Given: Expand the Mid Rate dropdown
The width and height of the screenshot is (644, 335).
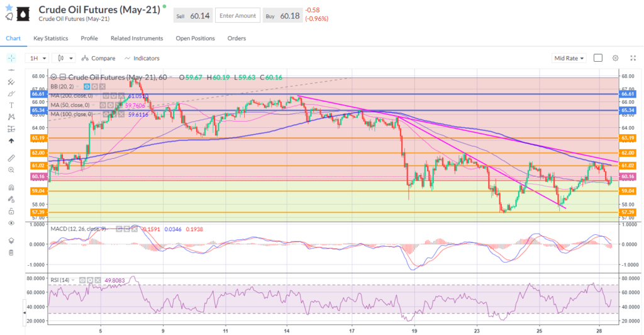Looking at the screenshot, I should pos(569,58).
